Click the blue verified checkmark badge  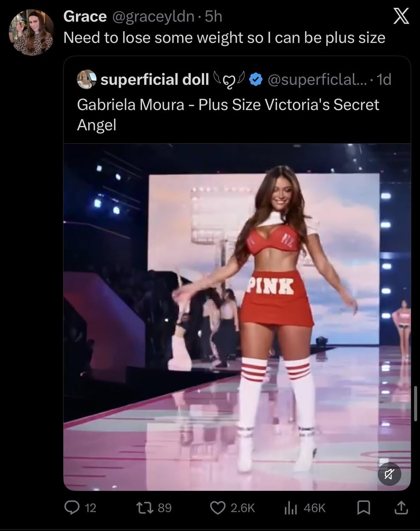click(255, 79)
